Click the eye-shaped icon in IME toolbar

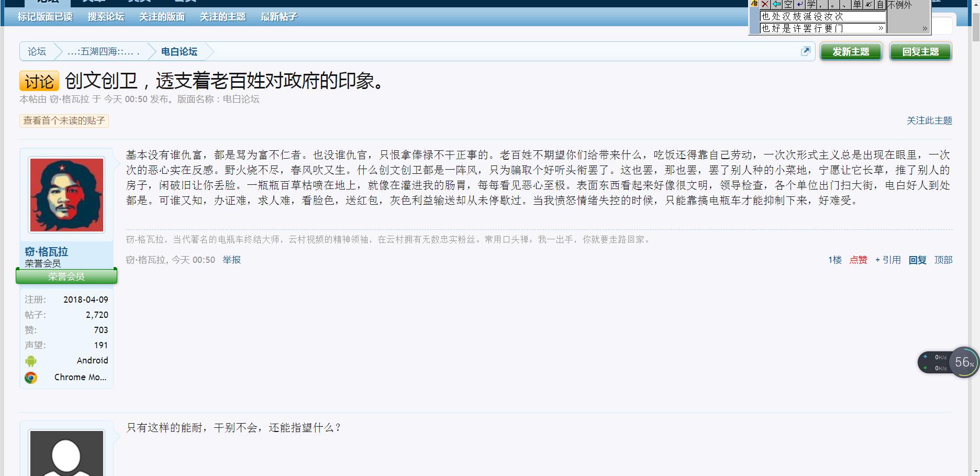868,4
